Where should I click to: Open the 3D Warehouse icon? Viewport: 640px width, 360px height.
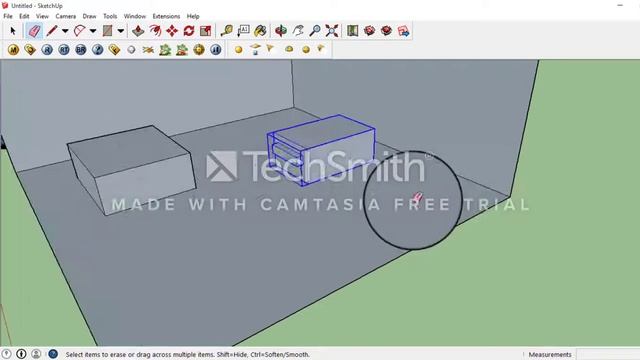(369, 31)
